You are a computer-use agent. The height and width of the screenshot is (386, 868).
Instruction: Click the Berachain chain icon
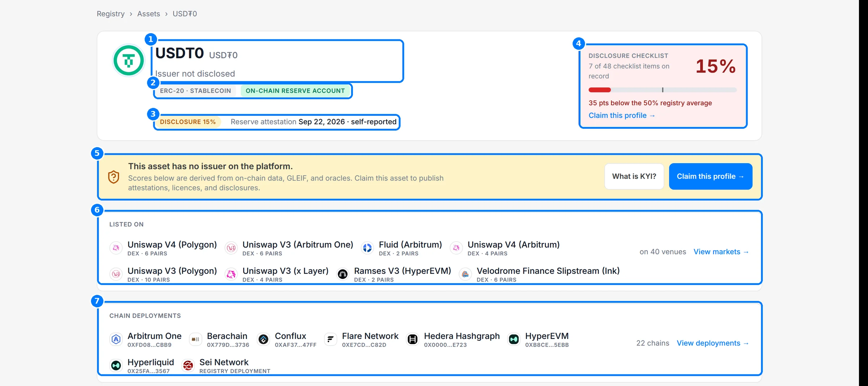pos(195,339)
